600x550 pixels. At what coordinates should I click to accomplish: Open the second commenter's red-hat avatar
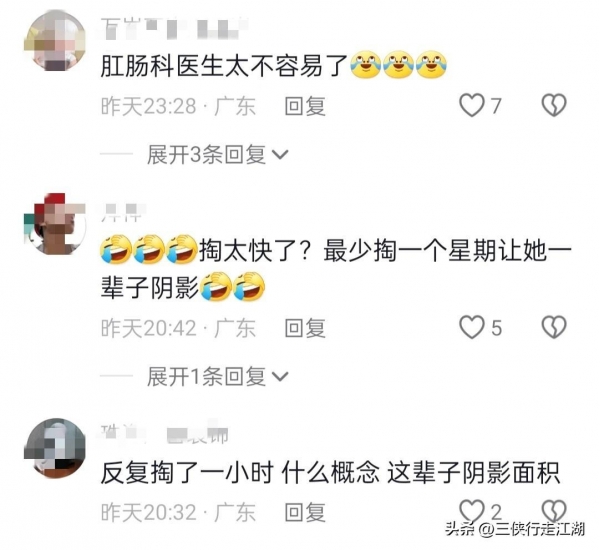click(55, 224)
